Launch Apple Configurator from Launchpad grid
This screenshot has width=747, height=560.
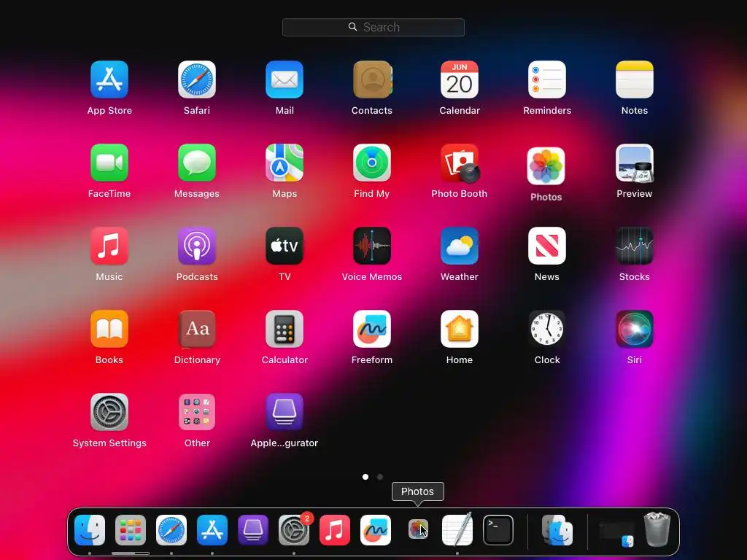pyautogui.click(x=285, y=412)
